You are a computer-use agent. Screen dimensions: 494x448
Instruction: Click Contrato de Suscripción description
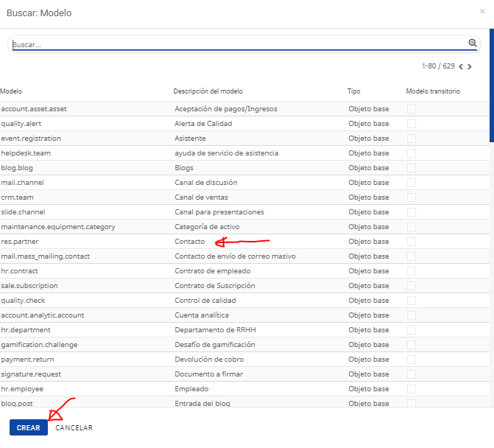click(214, 286)
